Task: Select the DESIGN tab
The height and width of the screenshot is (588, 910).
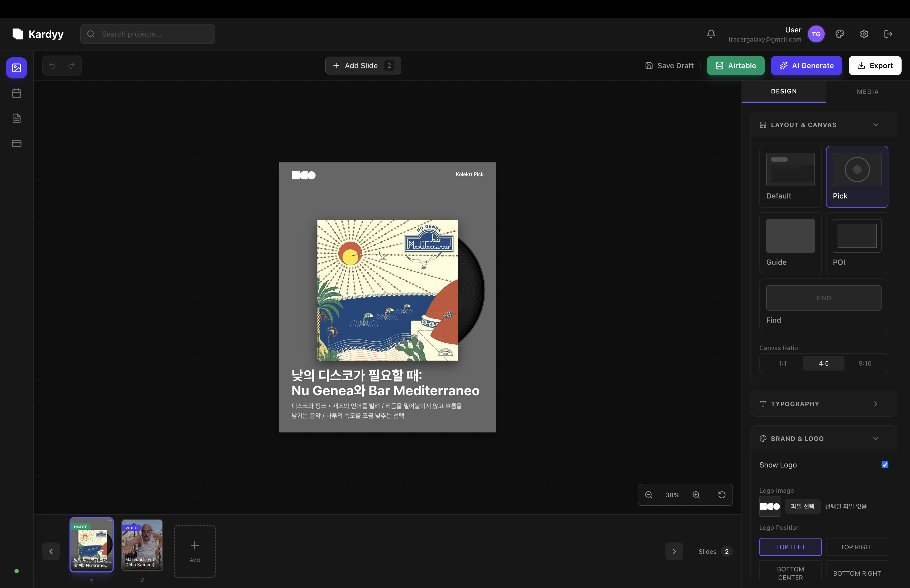Action: tap(784, 91)
